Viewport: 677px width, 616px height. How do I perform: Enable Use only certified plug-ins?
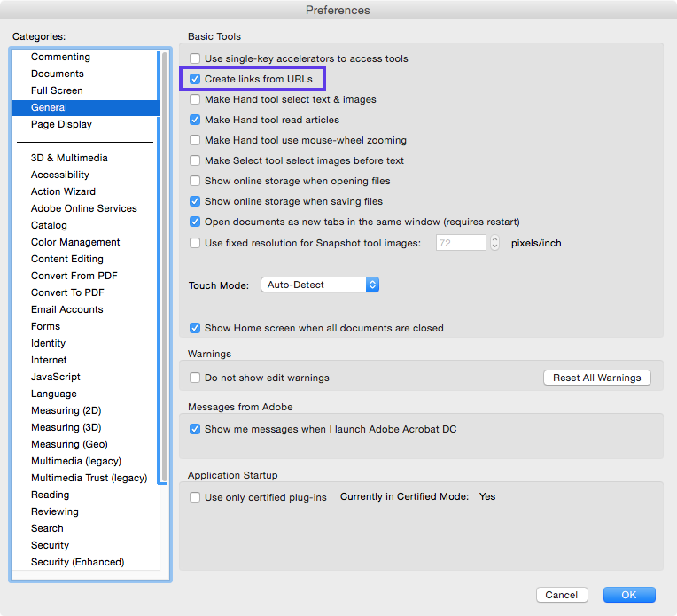pyautogui.click(x=195, y=497)
